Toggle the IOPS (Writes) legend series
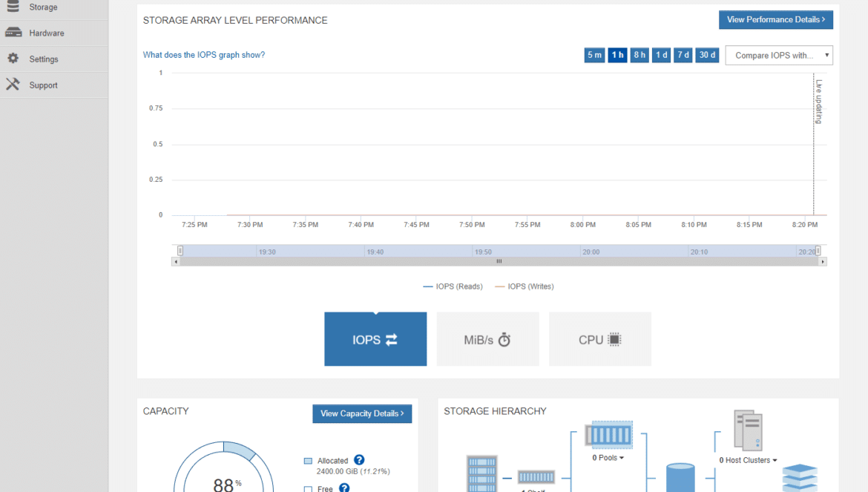Viewport: 868px width, 492px height. pyautogui.click(x=525, y=286)
